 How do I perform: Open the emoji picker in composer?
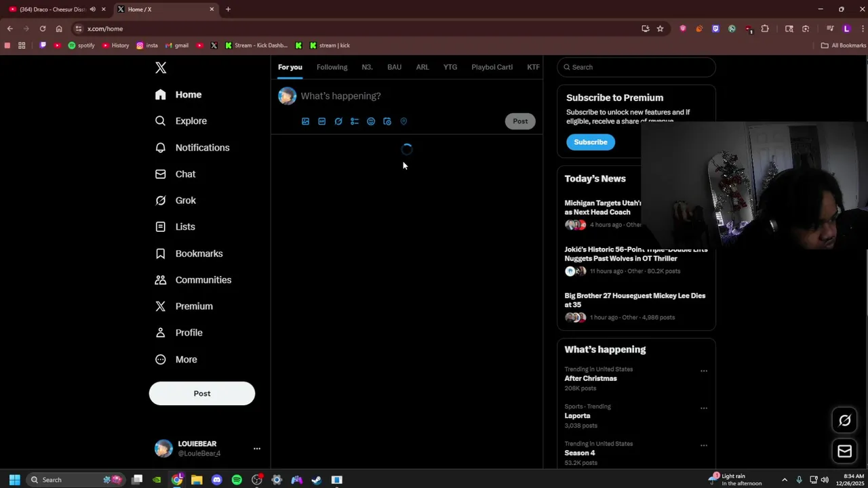point(371,121)
